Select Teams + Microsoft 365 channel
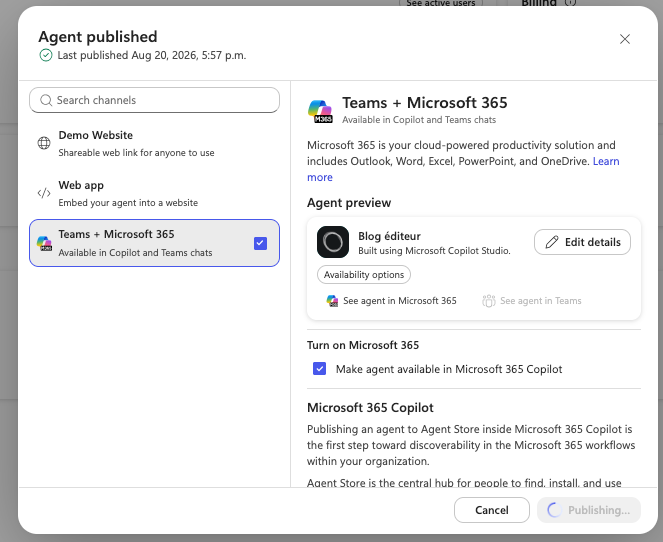The image size is (663, 542). tap(154, 243)
